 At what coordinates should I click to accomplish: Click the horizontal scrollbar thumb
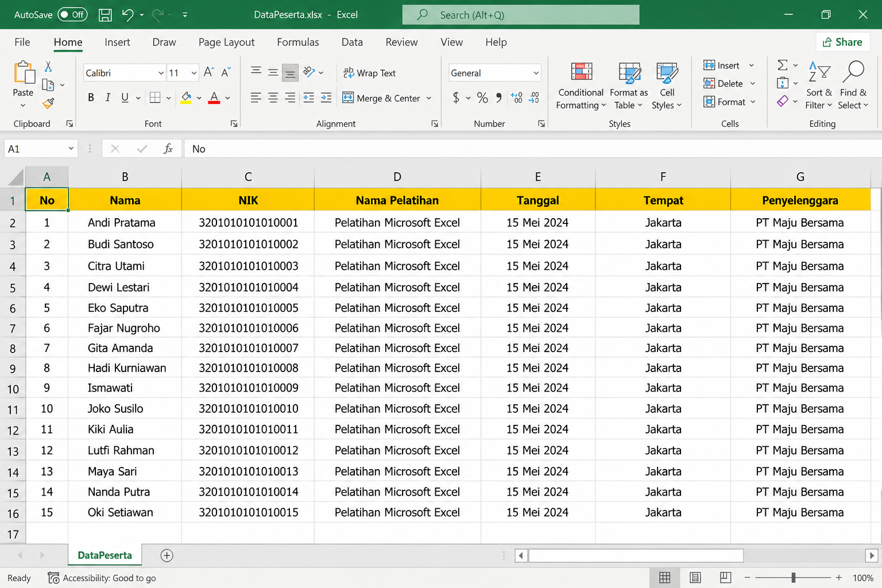coord(636,555)
